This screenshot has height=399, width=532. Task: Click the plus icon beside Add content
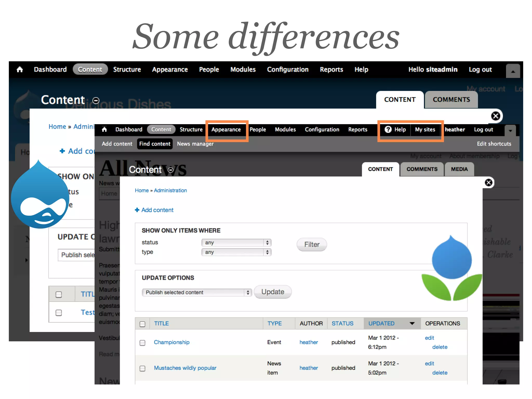[137, 210]
